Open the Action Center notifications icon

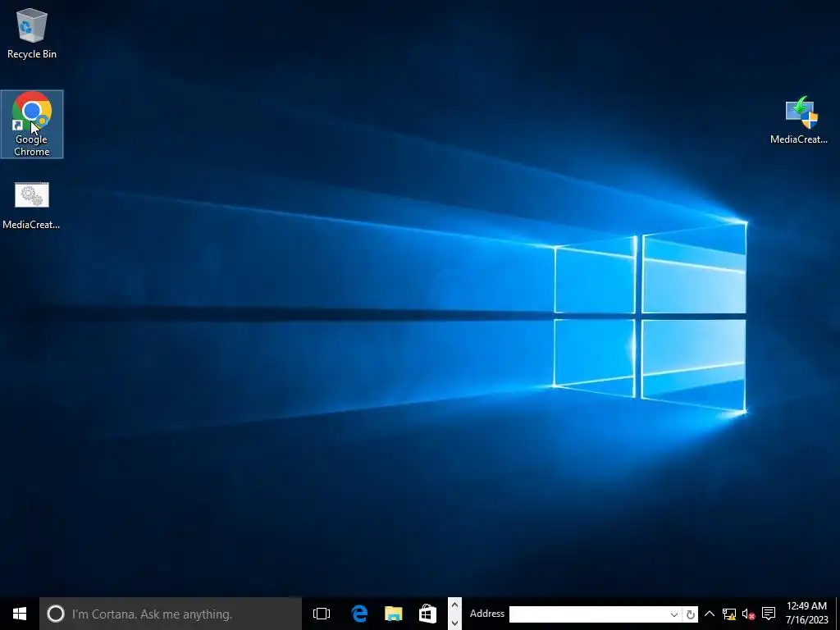click(769, 614)
